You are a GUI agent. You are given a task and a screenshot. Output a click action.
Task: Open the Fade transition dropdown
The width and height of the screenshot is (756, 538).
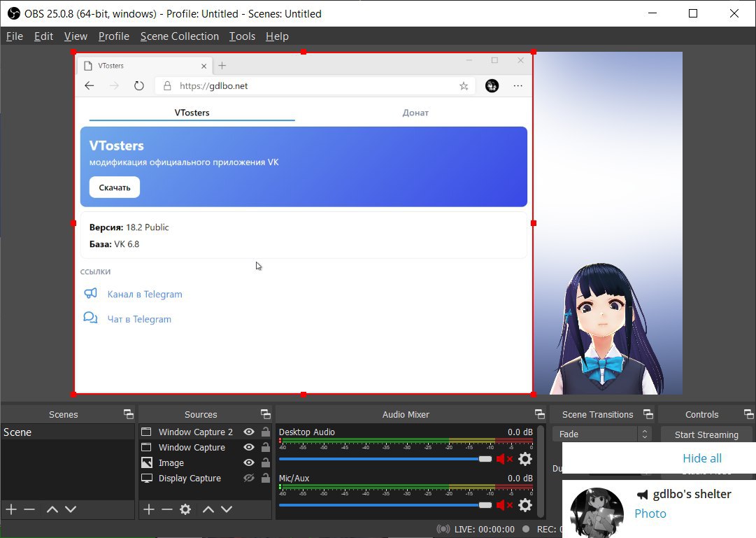click(x=602, y=434)
